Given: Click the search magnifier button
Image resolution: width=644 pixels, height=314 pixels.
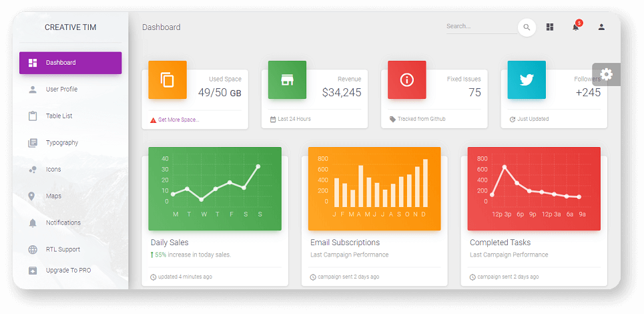Looking at the screenshot, I should click(527, 27).
